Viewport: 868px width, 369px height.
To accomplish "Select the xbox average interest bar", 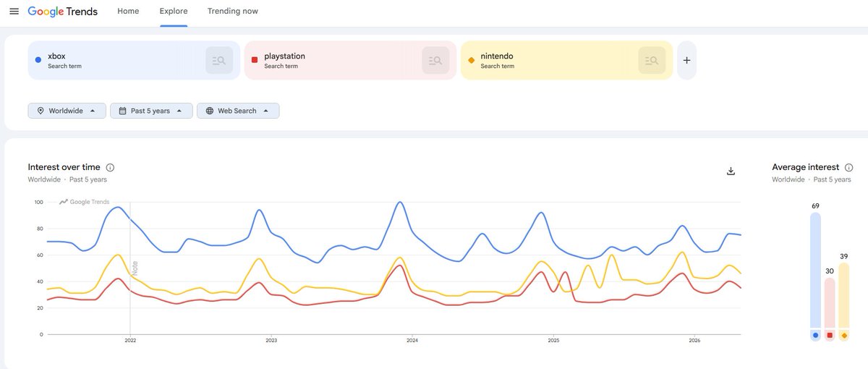I will 815,276.
